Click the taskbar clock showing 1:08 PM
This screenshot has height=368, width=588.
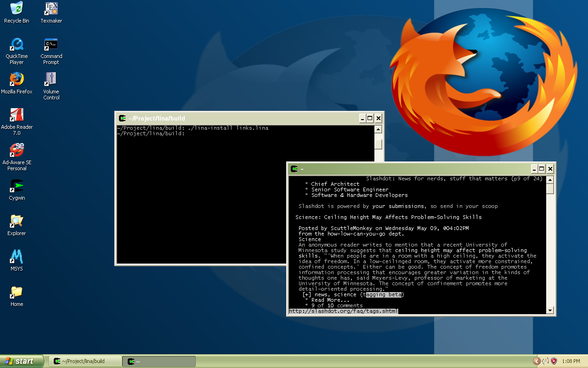pos(571,361)
